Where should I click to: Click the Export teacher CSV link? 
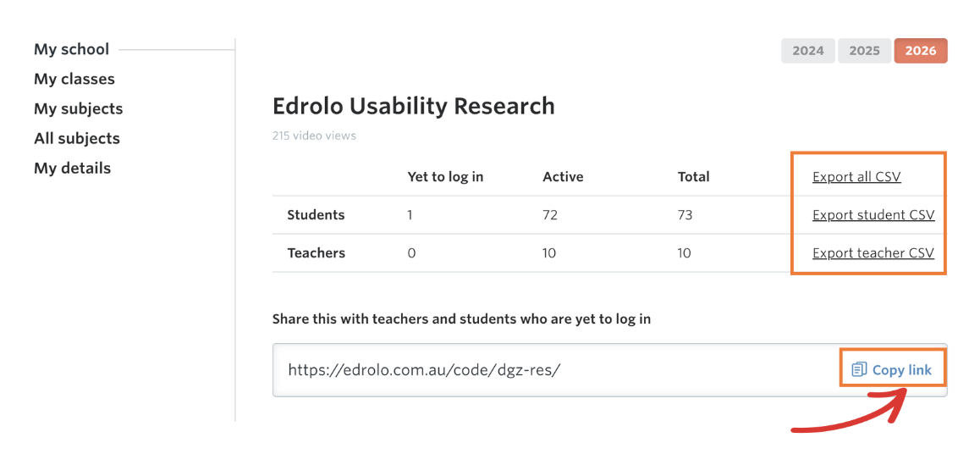click(873, 253)
